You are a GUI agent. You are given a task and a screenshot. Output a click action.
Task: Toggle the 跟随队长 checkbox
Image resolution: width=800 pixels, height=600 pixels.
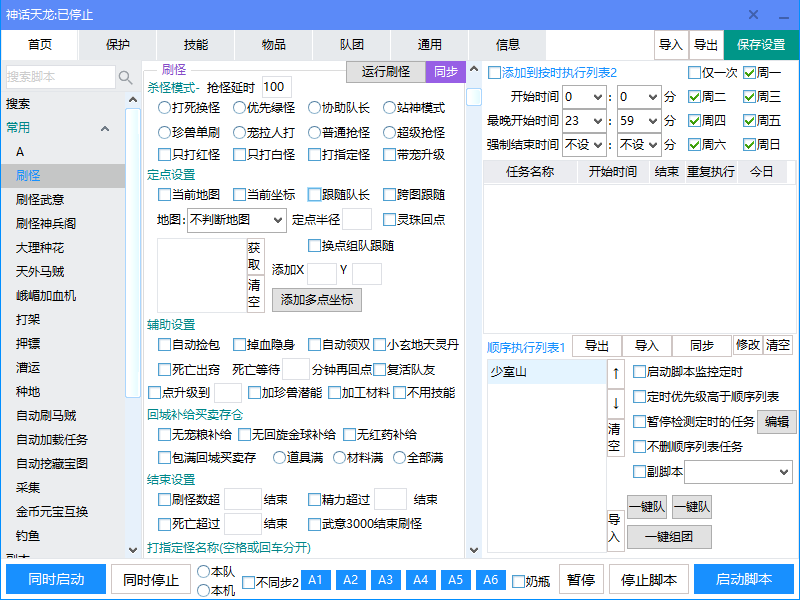(x=339, y=194)
